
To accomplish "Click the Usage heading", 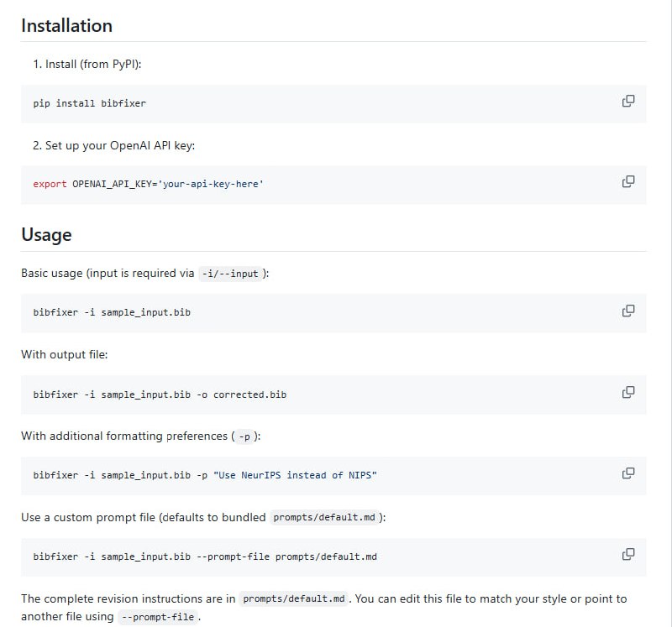I will click(x=46, y=234).
